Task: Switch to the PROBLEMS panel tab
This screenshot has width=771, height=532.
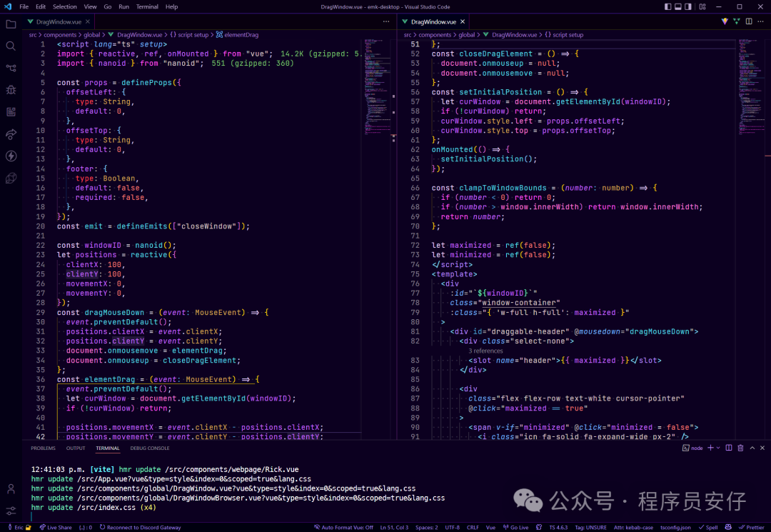Action: coord(43,448)
